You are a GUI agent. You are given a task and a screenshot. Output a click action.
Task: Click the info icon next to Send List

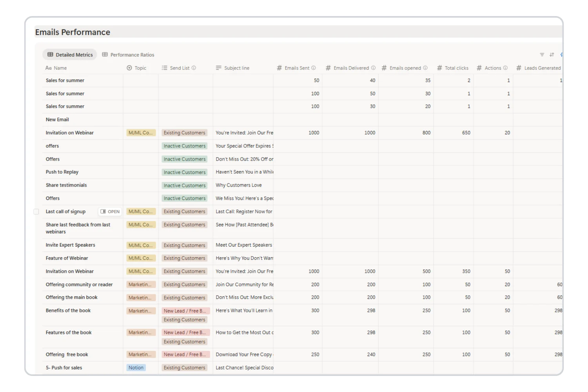(194, 67)
